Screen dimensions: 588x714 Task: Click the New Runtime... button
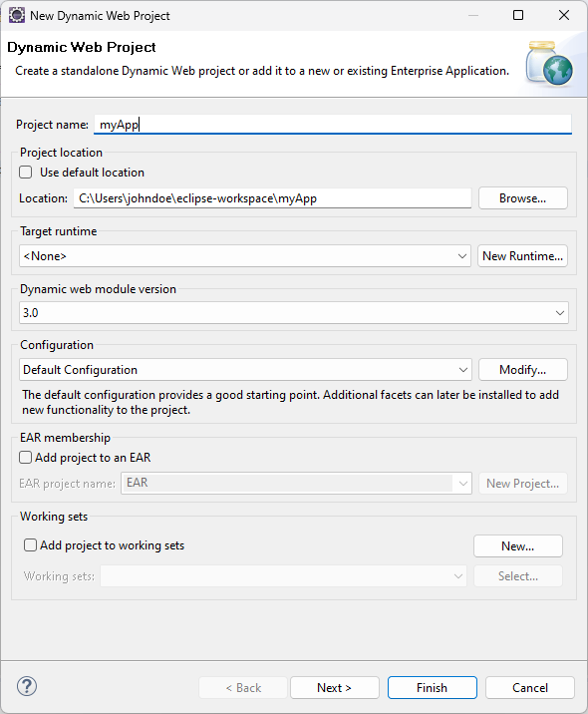point(522,256)
